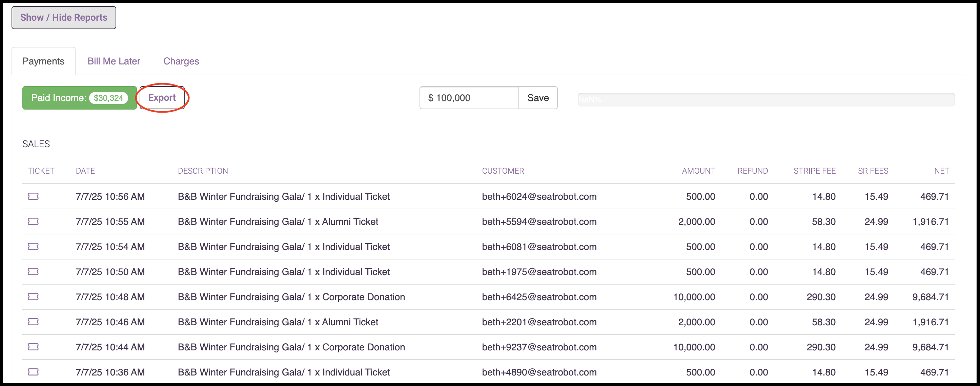Click the SALES section heading
This screenshot has height=386, width=980.
(36, 144)
